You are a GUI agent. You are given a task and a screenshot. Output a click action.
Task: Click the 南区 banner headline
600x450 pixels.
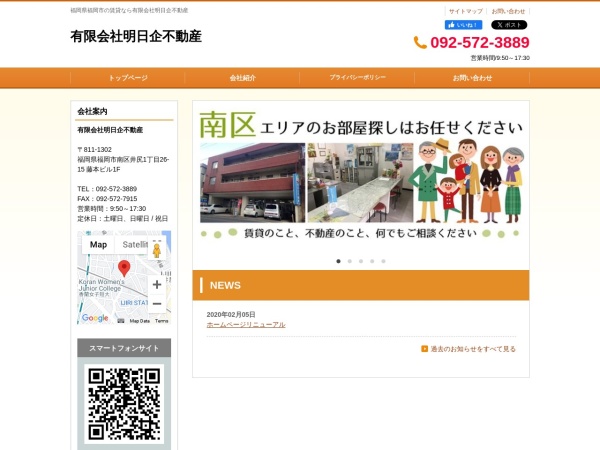click(227, 125)
